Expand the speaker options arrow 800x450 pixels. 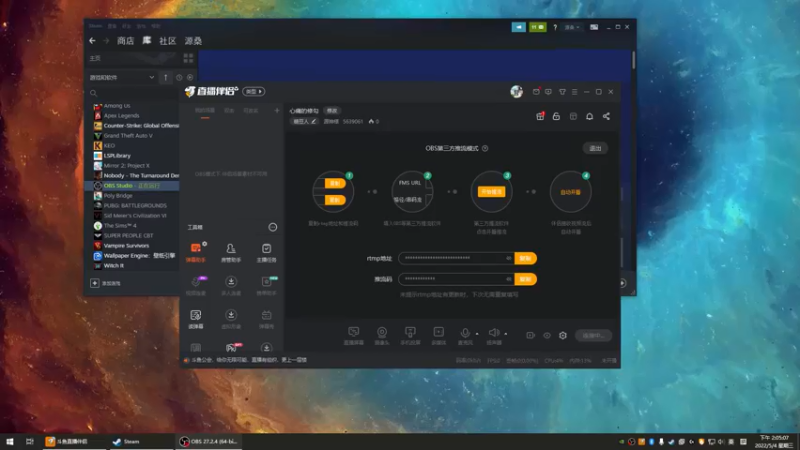point(506,334)
